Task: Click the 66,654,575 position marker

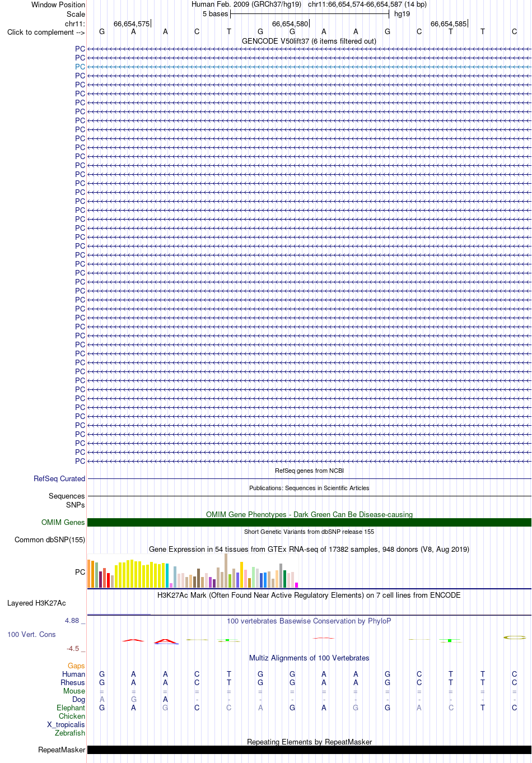Action: click(x=132, y=24)
